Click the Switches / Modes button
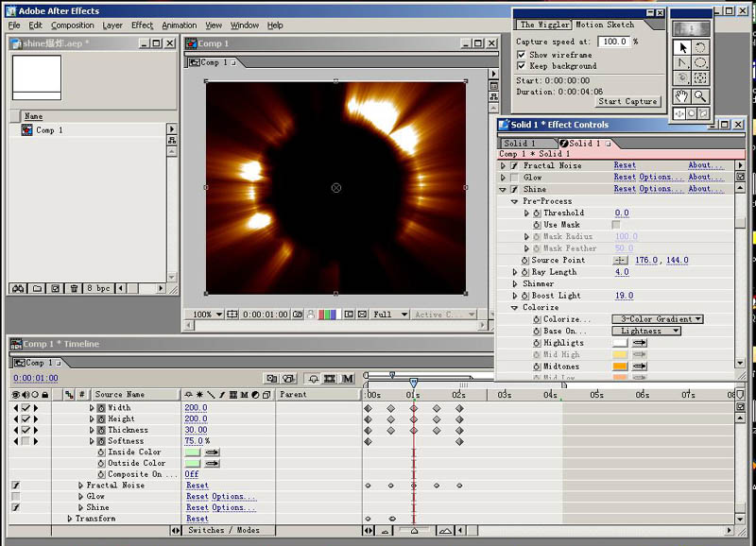Viewport: 756px width, 546px height. coord(224,530)
